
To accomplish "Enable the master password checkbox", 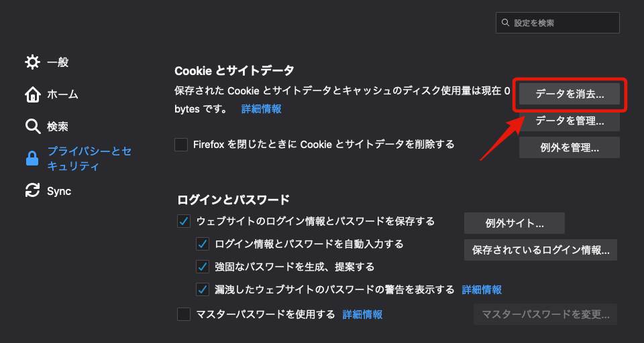I will point(184,314).
